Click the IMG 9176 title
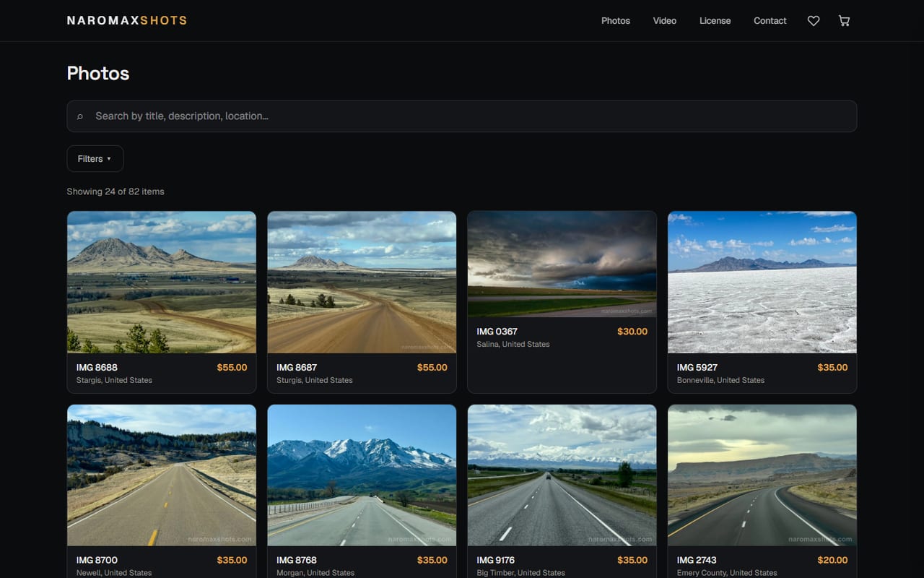Screen dimensions: 924x578 [496, 560]
